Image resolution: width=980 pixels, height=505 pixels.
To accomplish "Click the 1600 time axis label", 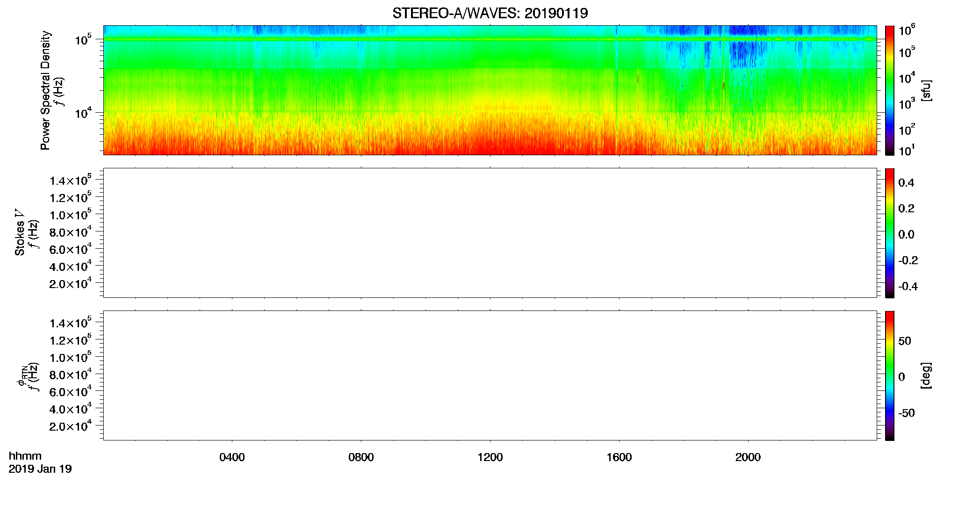I will coord(619,457).
